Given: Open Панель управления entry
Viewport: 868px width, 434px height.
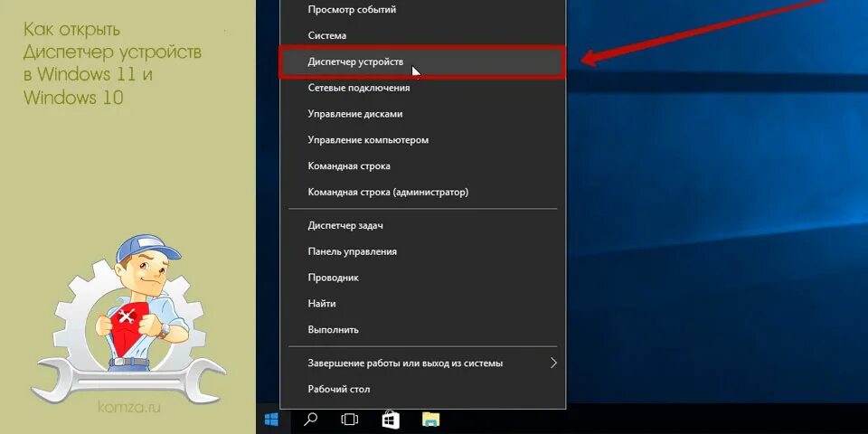Looking at the screenshot, I should click(423, 251).
